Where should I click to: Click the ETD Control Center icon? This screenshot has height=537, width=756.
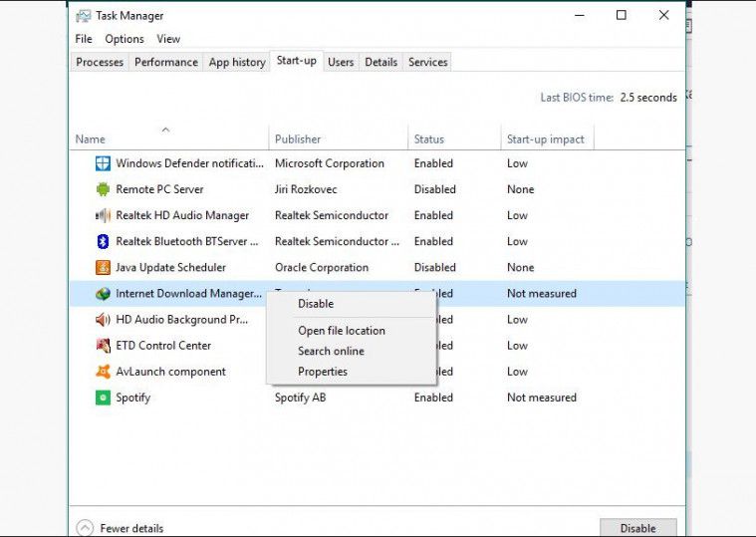point(103,346)
